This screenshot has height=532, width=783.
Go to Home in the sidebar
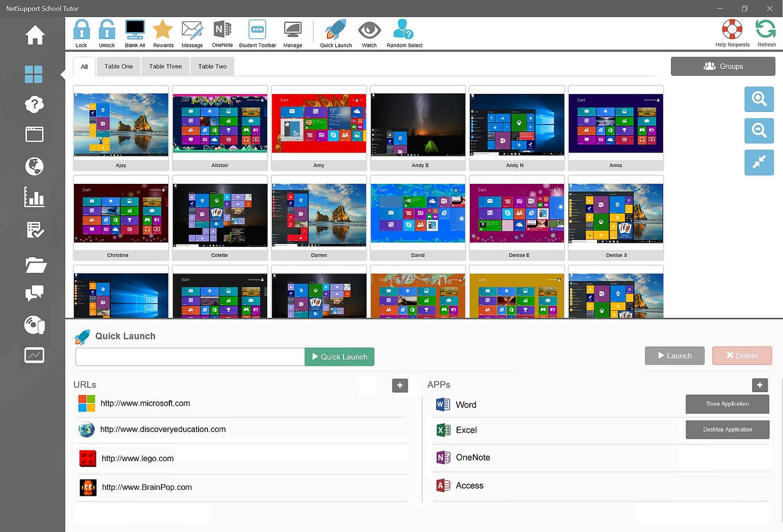pos(35,35)
